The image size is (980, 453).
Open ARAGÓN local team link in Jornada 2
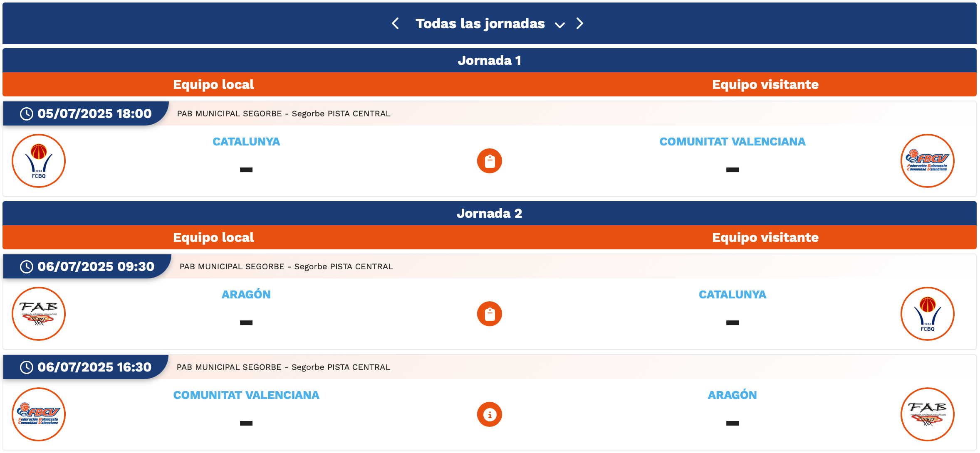click(246, 295)
